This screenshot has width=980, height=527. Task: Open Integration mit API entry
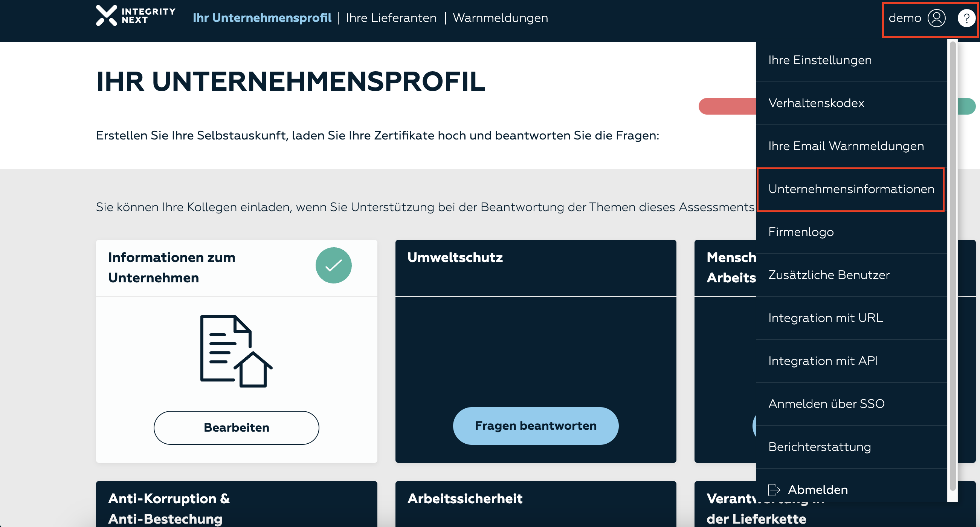tap(823, 361)
